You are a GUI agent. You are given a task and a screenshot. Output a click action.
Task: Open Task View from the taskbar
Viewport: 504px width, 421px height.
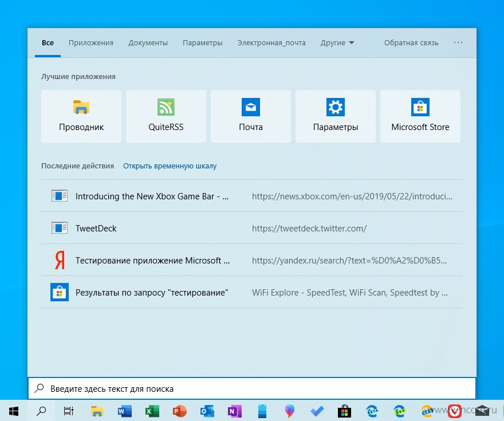pos(69,411)
